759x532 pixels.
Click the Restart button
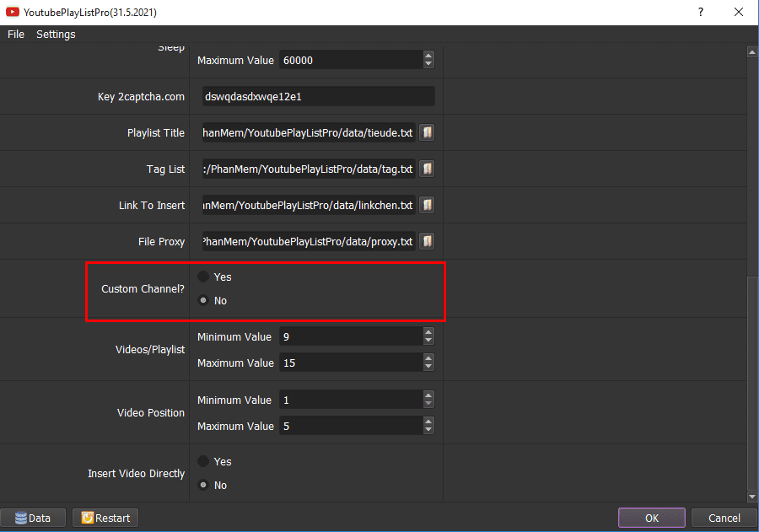coord(105,518)
